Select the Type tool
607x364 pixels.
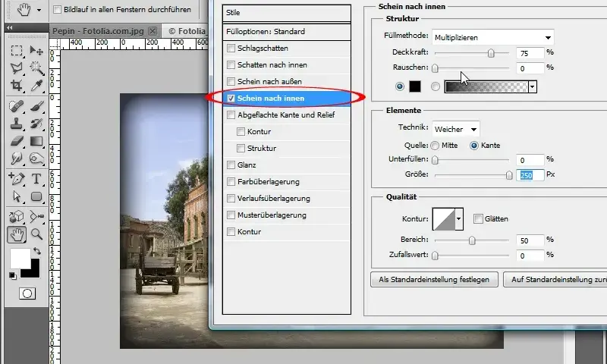(36, 179)
